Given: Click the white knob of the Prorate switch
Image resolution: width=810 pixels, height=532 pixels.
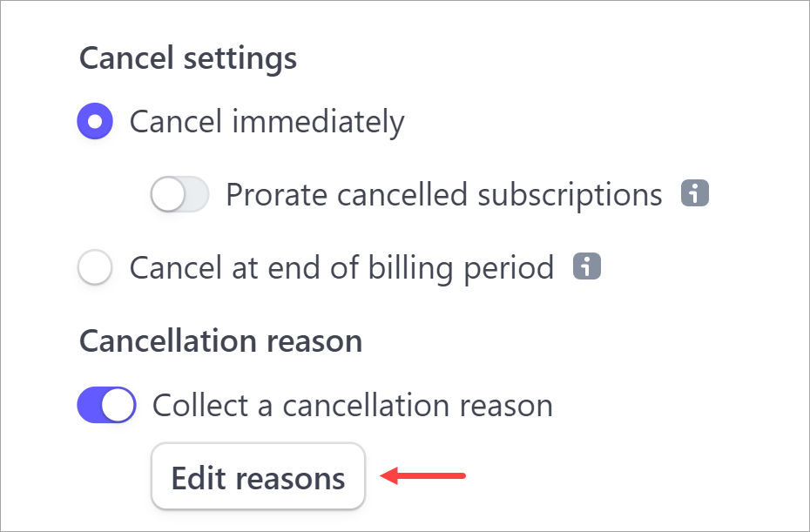Looking at the screenshot, I should tap(167, 194).
